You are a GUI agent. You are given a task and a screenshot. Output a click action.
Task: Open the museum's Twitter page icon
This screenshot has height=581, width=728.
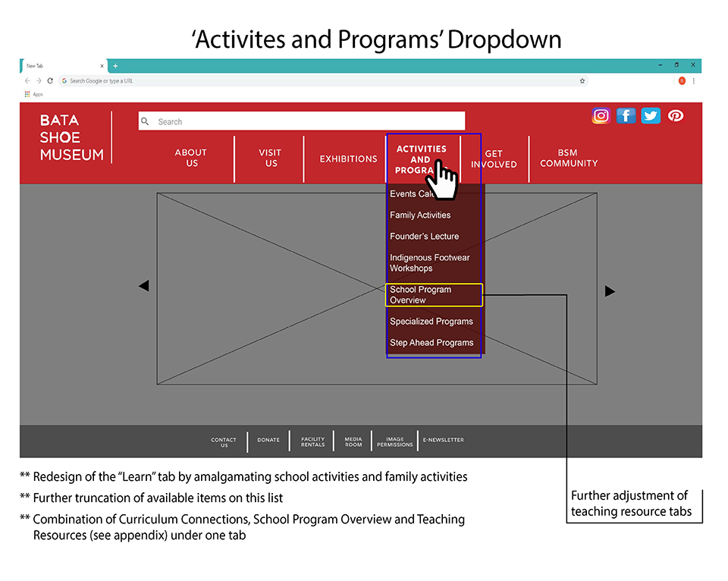(x=651, y=115)
